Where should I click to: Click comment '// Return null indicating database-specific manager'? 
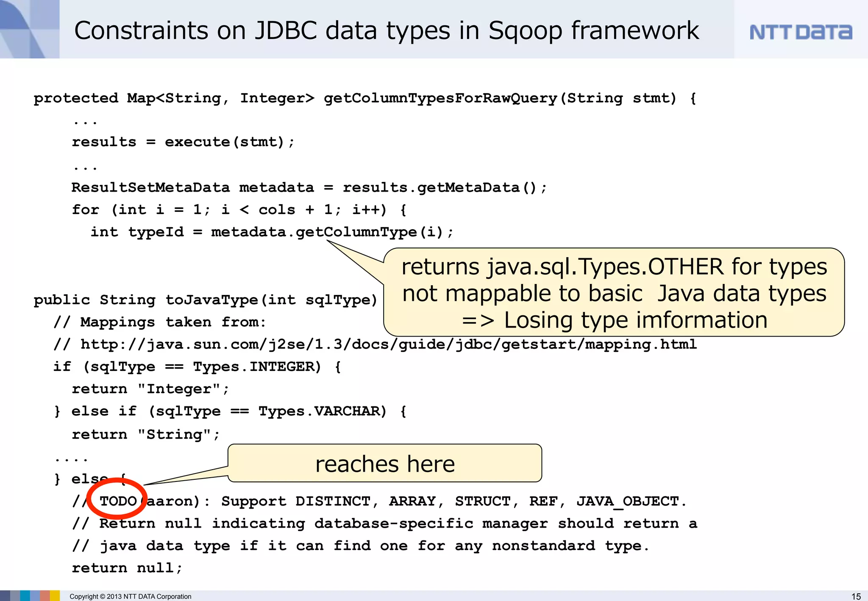[385, 523]
